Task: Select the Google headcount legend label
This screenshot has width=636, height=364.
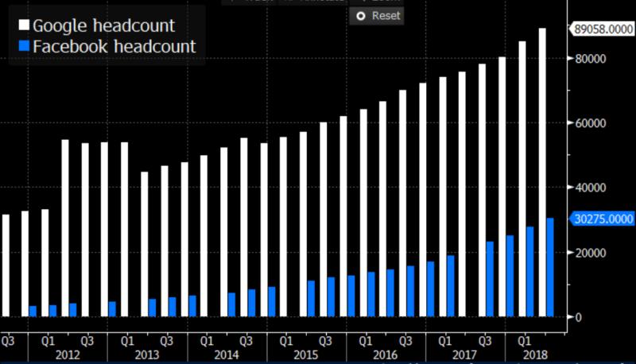Action: (103, 26)
